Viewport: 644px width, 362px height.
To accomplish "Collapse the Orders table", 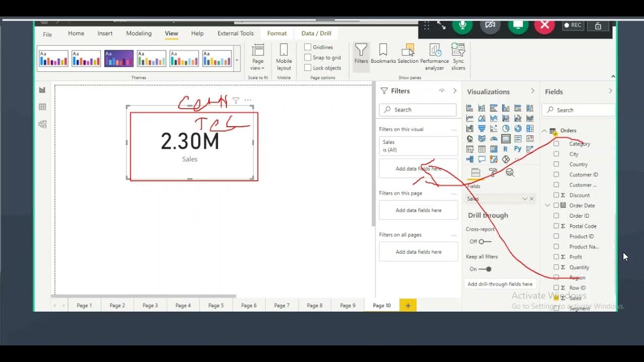I will pos(544,131).
